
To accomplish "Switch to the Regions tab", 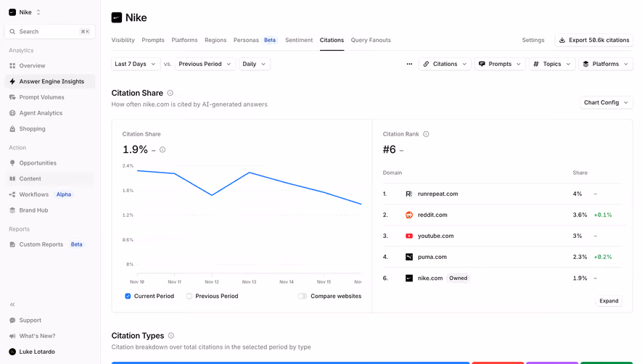I will 215,40.
